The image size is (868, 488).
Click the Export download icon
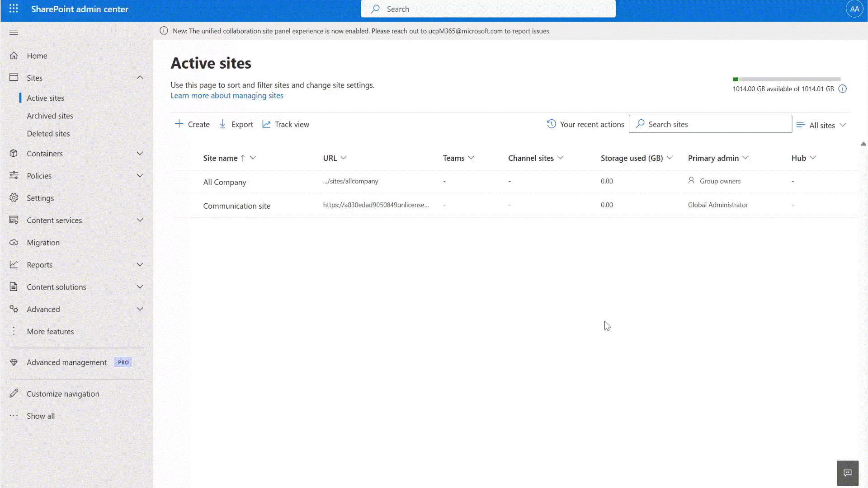222,124
